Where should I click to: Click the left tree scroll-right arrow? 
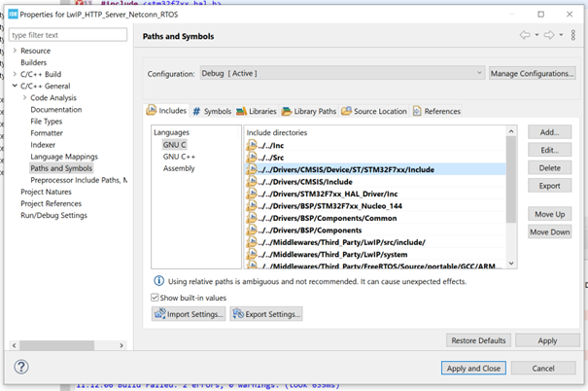[x=121, y=345]
